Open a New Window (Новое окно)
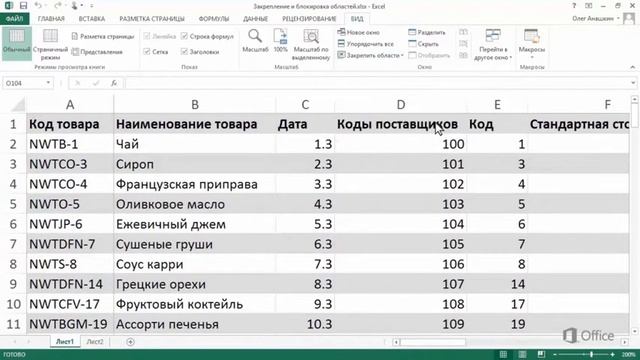 [359, 32]
